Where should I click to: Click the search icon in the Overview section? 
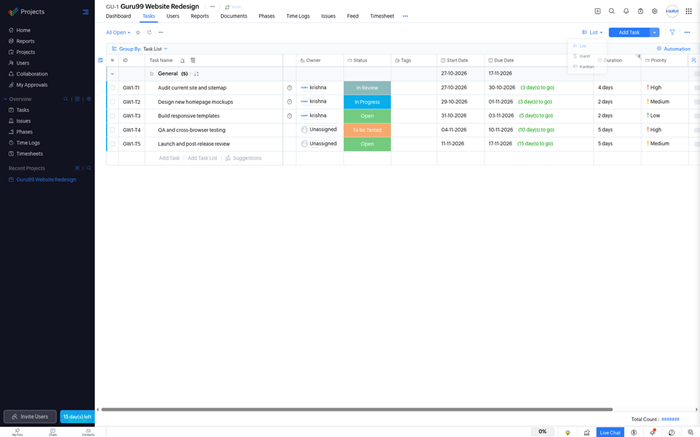click(x=66, y=99)
